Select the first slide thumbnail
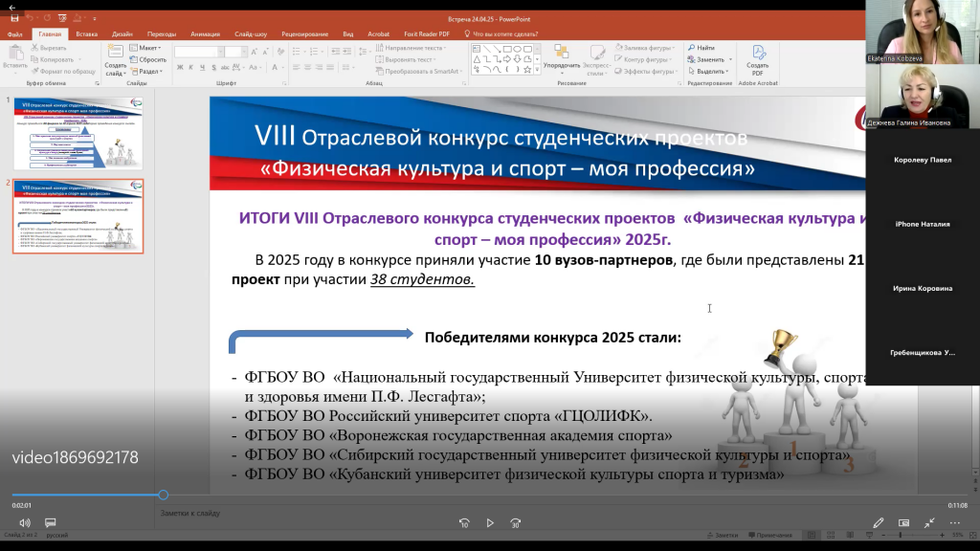The image size is (980, 551). [78, 132]
